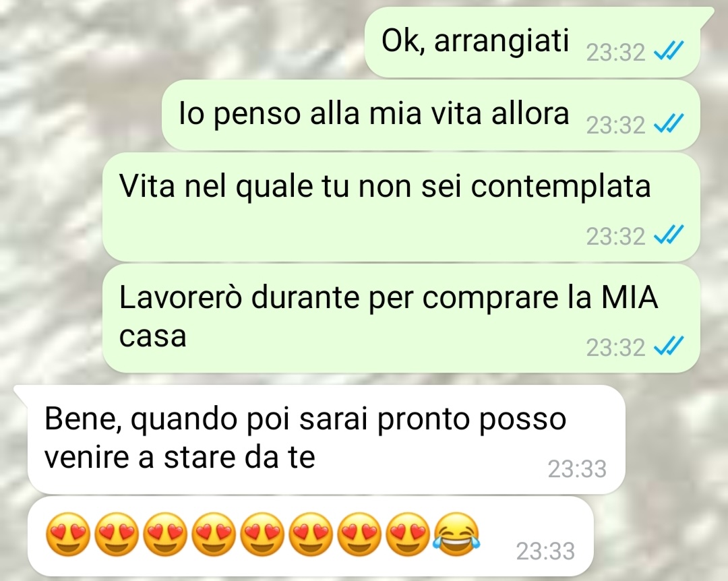Tap the last heart-eyes emoji before laughing face

tap(408, 534)
